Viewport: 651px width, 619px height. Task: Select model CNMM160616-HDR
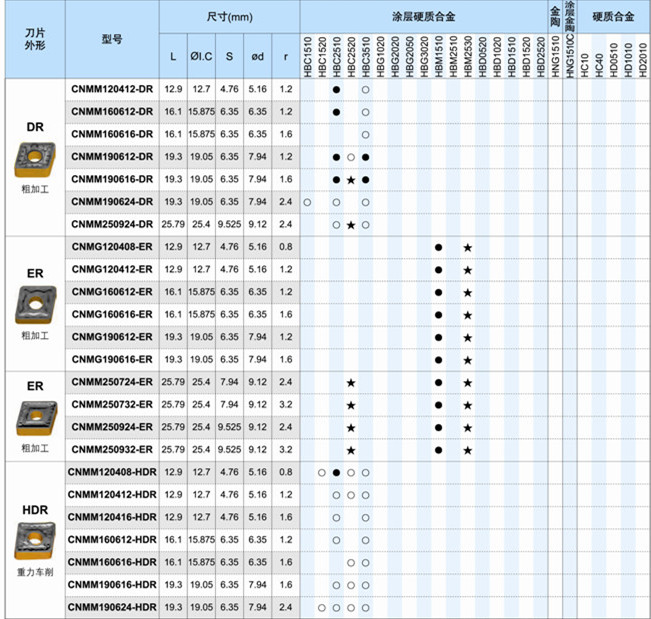(x=112, y=563)
